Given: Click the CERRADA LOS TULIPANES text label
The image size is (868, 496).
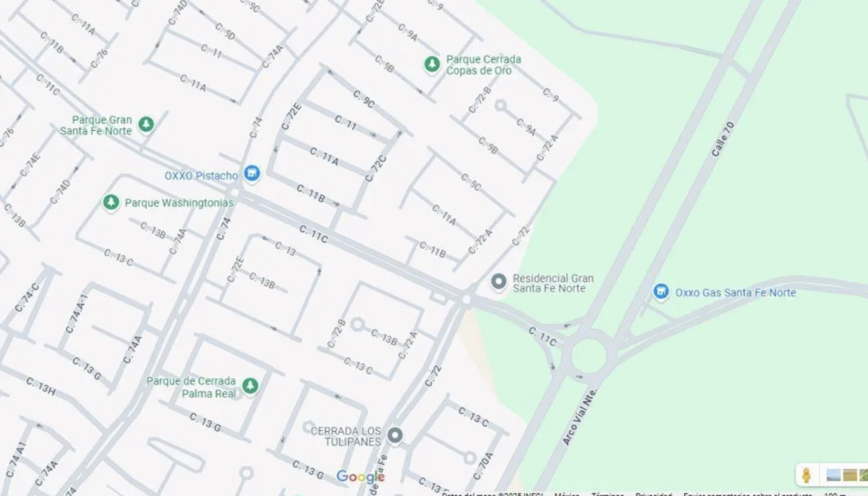Looking at the screenshot, I should 346,436.
